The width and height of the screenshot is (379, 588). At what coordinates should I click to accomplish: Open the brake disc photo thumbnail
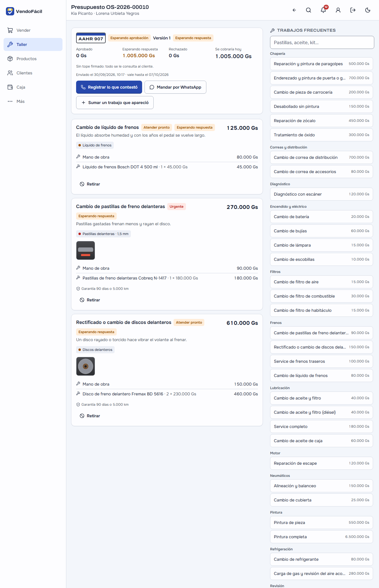click(86, 366)
